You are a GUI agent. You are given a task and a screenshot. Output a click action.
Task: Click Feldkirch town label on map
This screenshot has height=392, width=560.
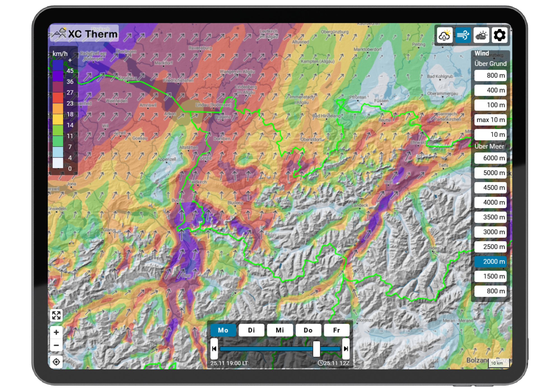(198, 182)
